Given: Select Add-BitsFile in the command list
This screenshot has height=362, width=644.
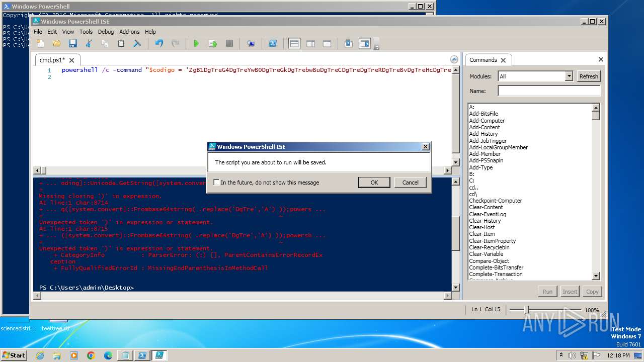Looking at the screenshot, I should 484,114.
